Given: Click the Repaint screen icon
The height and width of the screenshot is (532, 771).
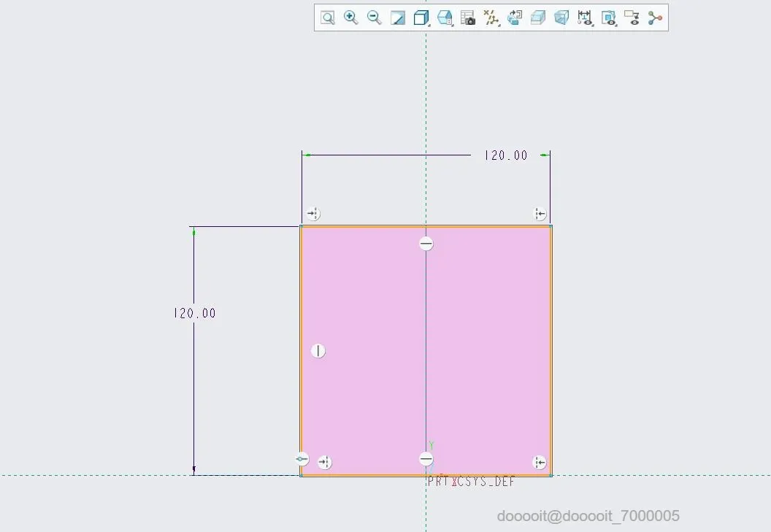Looking at the screenshot, I should pos(397,18).
